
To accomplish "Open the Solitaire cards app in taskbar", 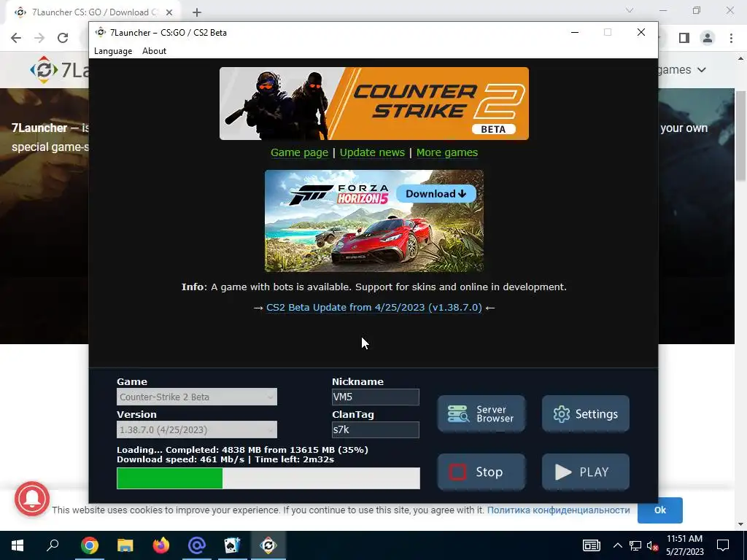I will (x=232, y=545).
